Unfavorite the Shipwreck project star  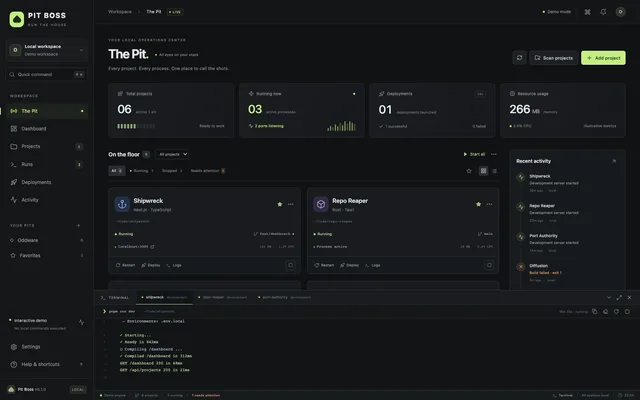280,204
